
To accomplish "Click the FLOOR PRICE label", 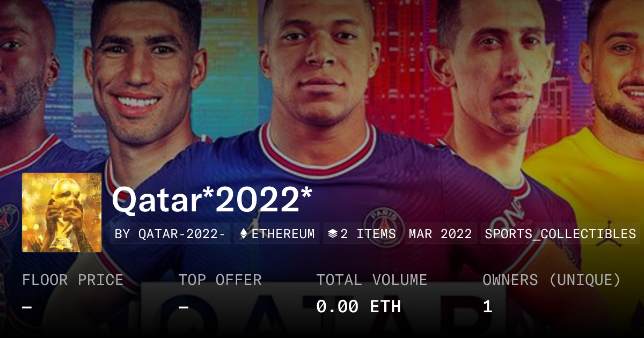I will 72,280.
